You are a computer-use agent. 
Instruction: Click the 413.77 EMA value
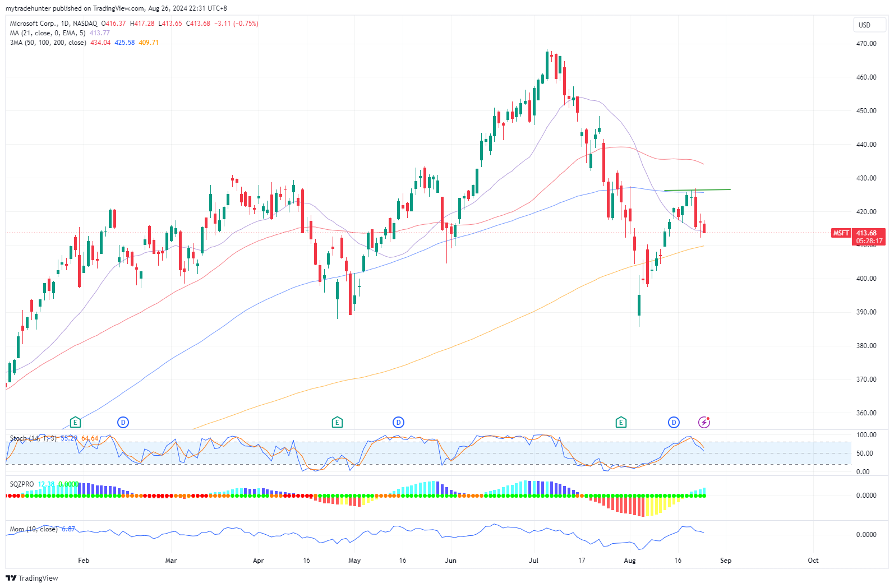pos(100,33)
